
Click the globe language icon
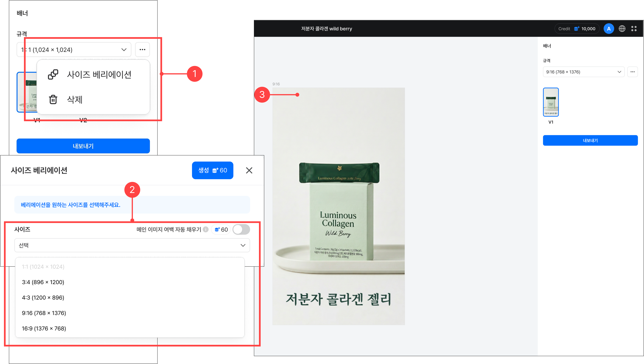[x=622, y=29]
